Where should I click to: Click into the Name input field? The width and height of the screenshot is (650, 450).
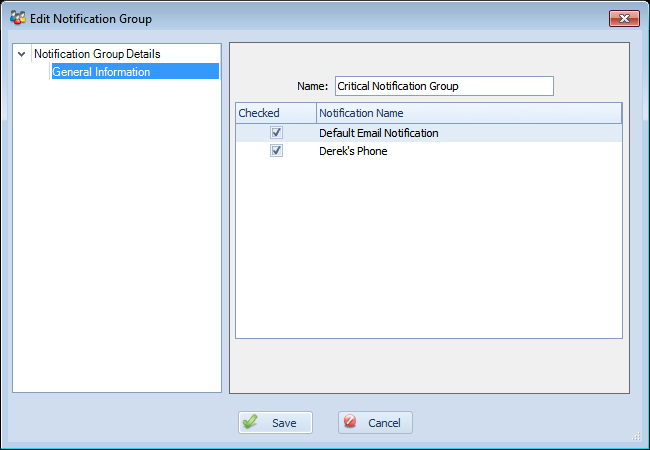[x=444, y=86]
